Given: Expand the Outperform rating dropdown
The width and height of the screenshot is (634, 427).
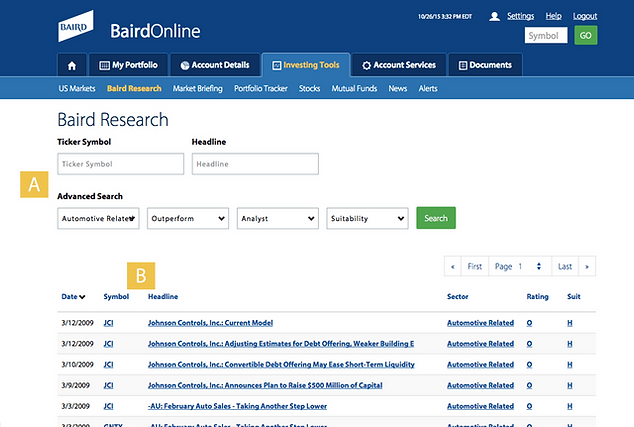Looking at the screenshot, I should [188, 218].
